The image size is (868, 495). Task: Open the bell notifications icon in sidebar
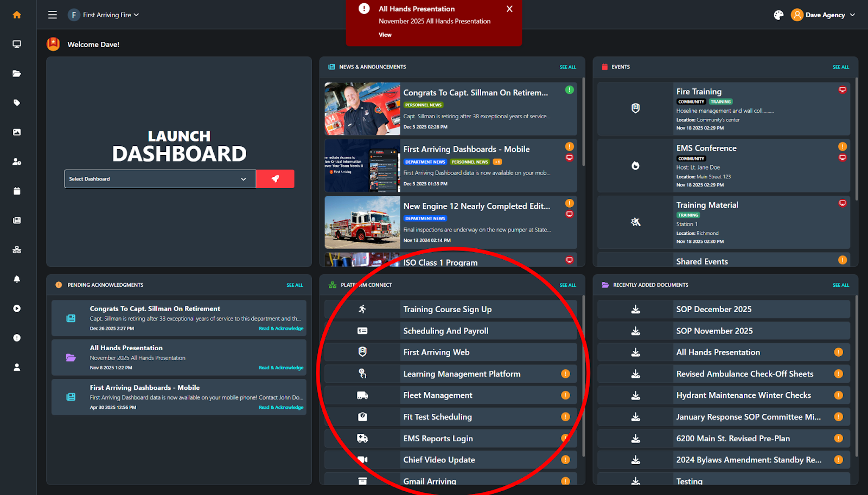[17, 279]
